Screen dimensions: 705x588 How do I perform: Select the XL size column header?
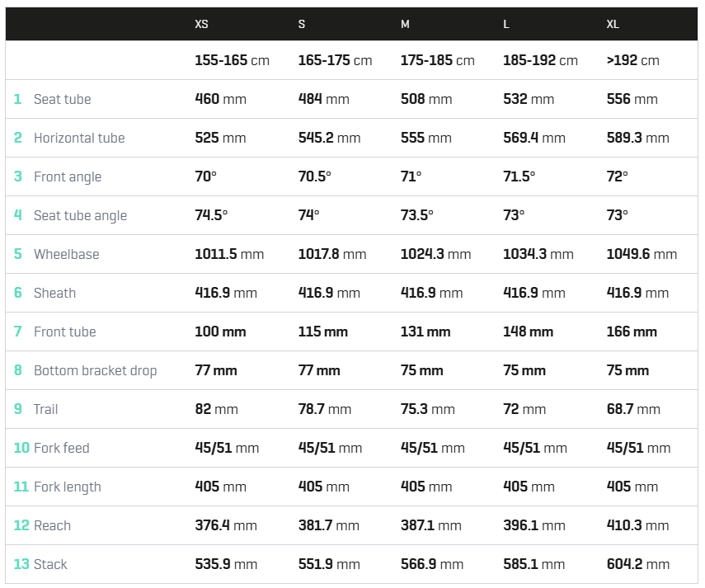click(613, 24)
